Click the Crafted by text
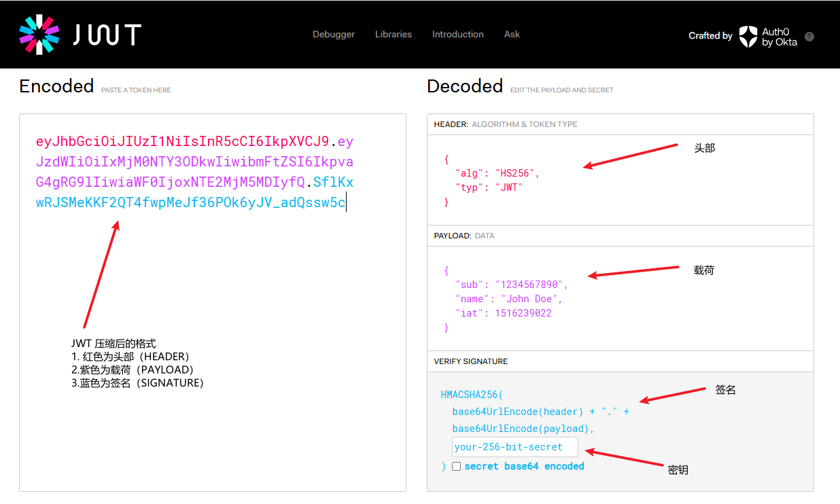840x504 pixels. tap(711, 36)
